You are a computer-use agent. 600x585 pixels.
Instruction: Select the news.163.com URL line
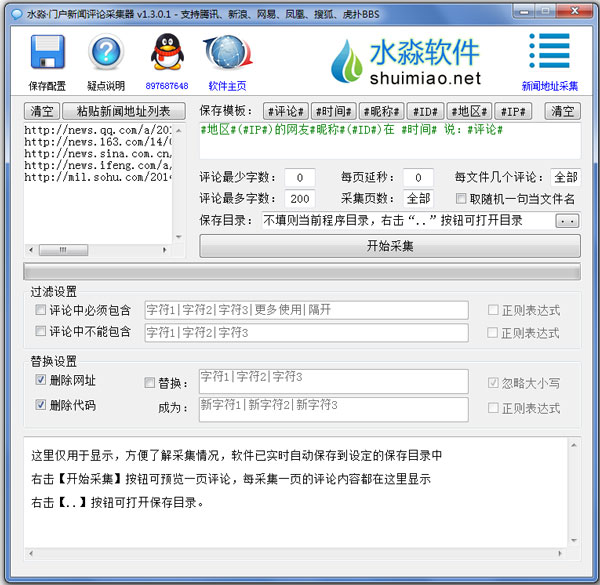(x=98, y=142)
